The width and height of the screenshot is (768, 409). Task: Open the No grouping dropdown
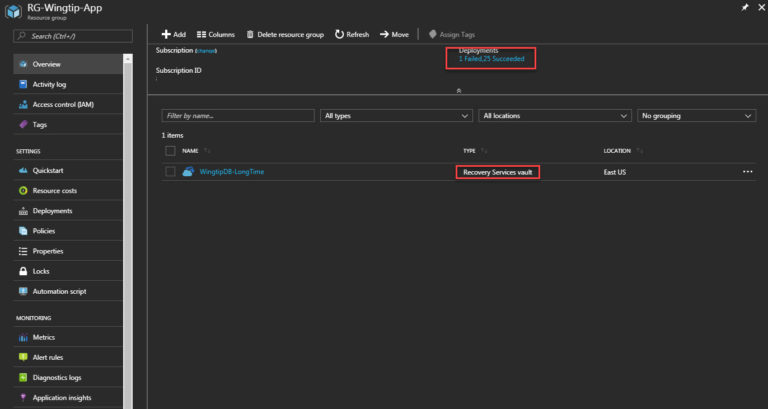(696, 116)
